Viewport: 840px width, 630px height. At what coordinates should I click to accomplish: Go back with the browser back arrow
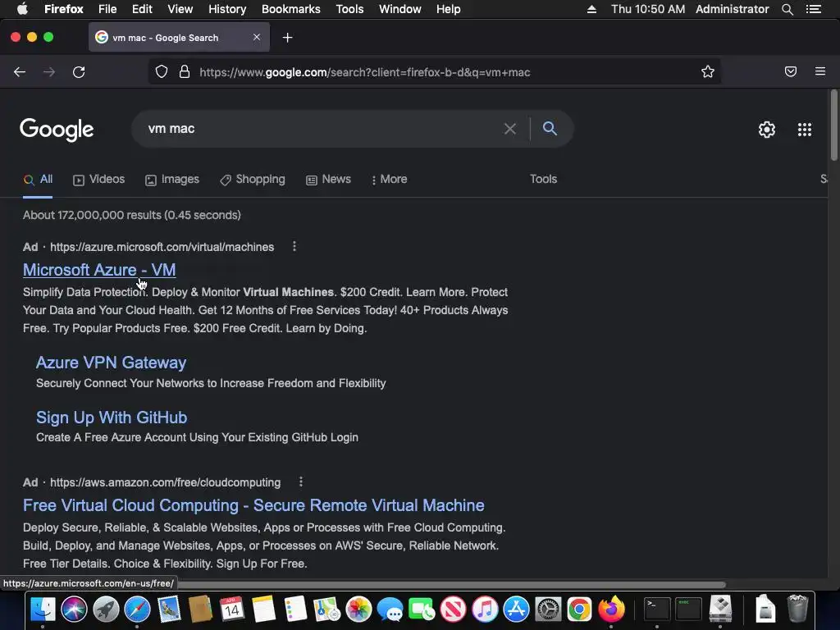[20, 72]
